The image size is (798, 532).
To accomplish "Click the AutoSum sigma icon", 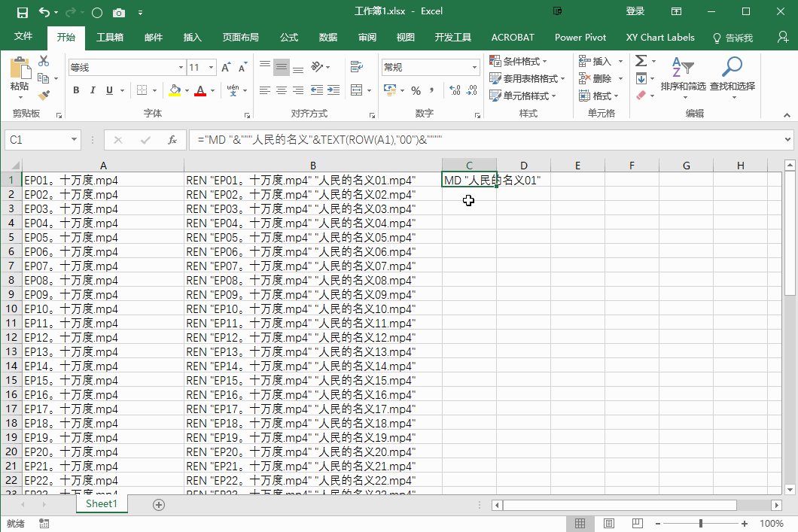I will (639, 60).
